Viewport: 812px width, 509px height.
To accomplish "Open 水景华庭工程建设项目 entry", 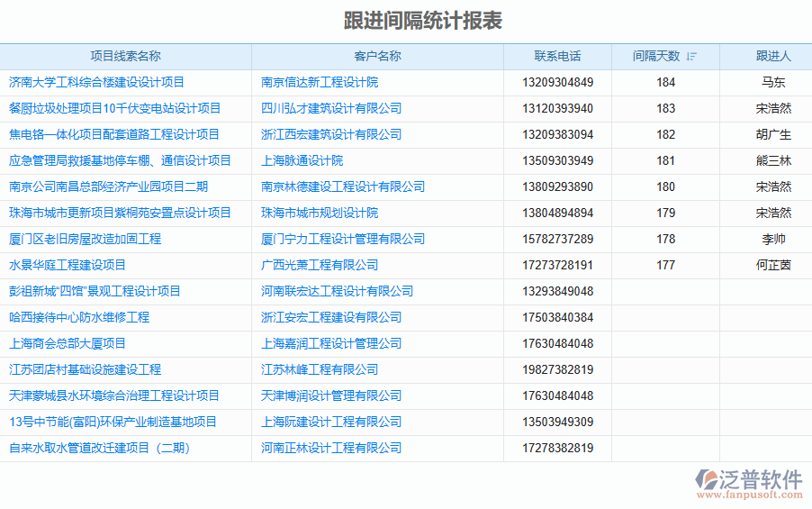I will point(68,265).
